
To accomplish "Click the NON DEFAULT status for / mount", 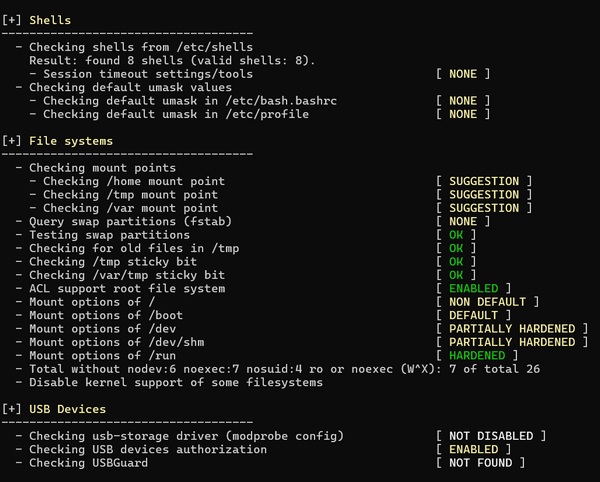I will (x=487, y=302).
